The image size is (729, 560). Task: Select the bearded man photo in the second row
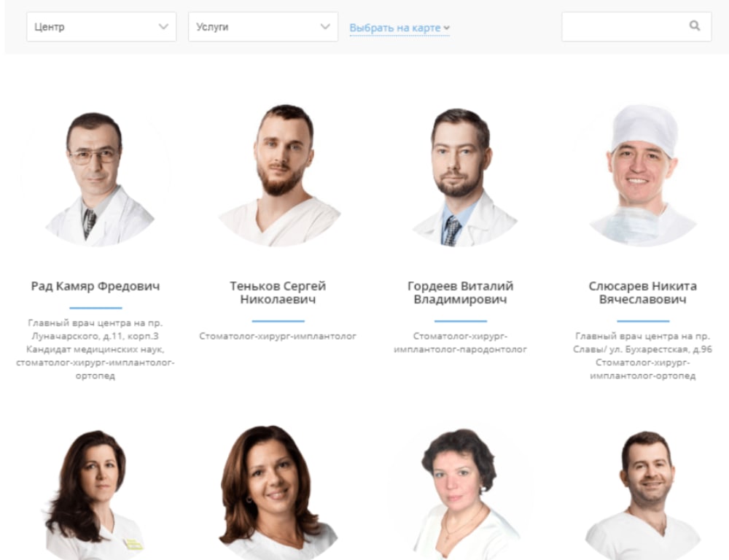644,494
